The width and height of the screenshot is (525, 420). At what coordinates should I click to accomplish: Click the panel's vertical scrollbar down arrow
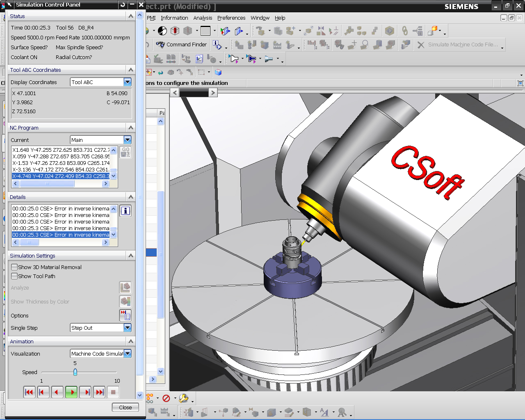(x=140, y=395)
